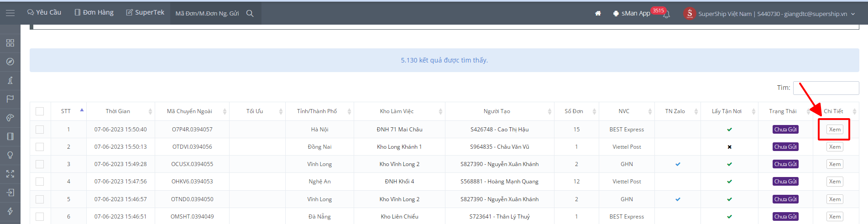Tick checkbox for row 5 OTND0.0394050
868x224 pixels.
click(40, 199)
